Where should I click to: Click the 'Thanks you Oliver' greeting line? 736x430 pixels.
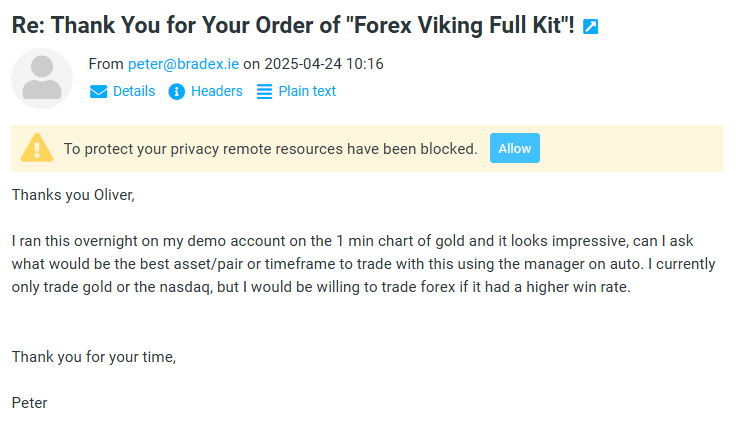[x=73, y=195]
